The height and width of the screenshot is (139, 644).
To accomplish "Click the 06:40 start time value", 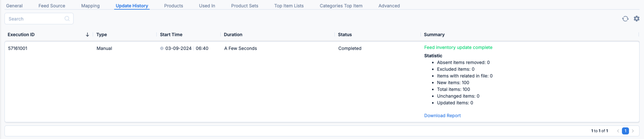I will coord(202,48).
